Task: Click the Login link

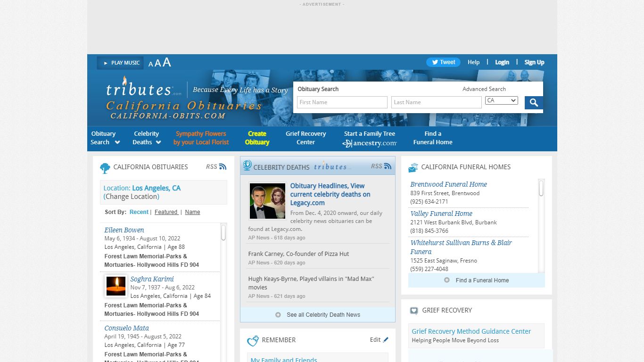Action: coord(502,62)
